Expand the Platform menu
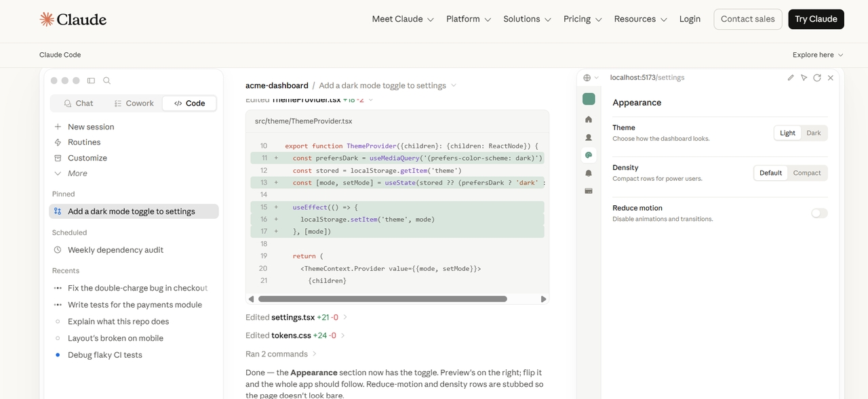This screenshot has height=399, width=868. coord(469,19)
